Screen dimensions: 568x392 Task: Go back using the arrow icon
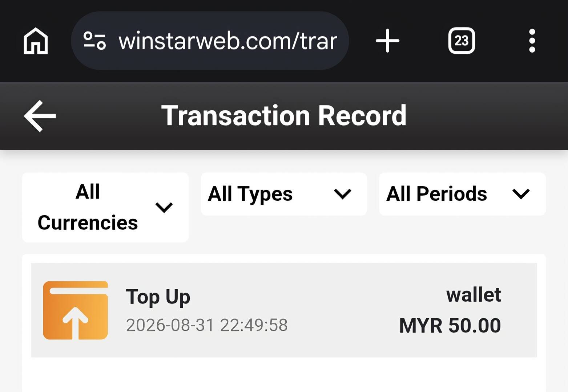pos(40,116)
